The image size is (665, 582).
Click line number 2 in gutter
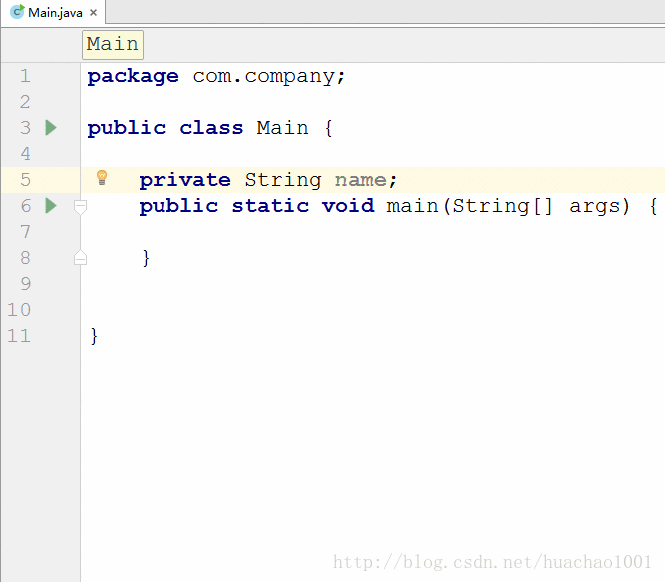point(25,102)
